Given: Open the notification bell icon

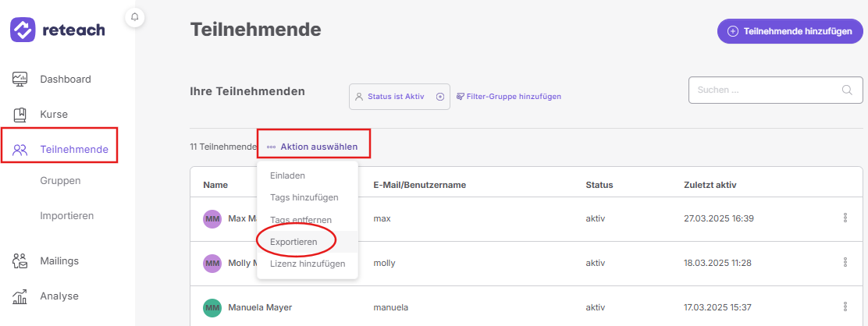Looking at the screenshot, I should click(134, 17).
